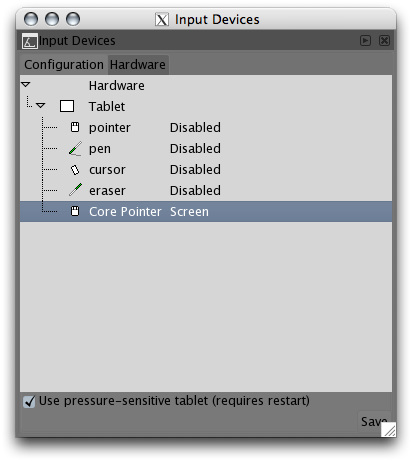This screenshot has width=412, height=461.
Task: Click the dock panel arrow button
Action: click(x=365, y=41)
